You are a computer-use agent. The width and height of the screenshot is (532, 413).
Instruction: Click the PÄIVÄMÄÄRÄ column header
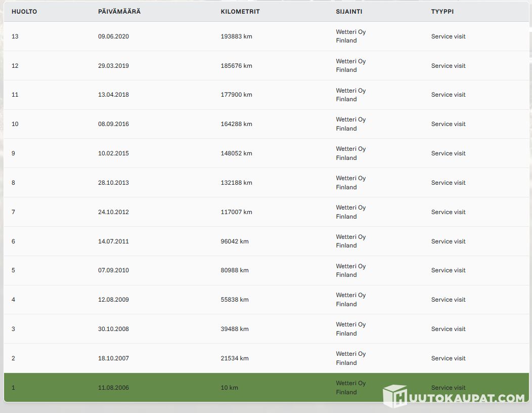pos(119,12)
